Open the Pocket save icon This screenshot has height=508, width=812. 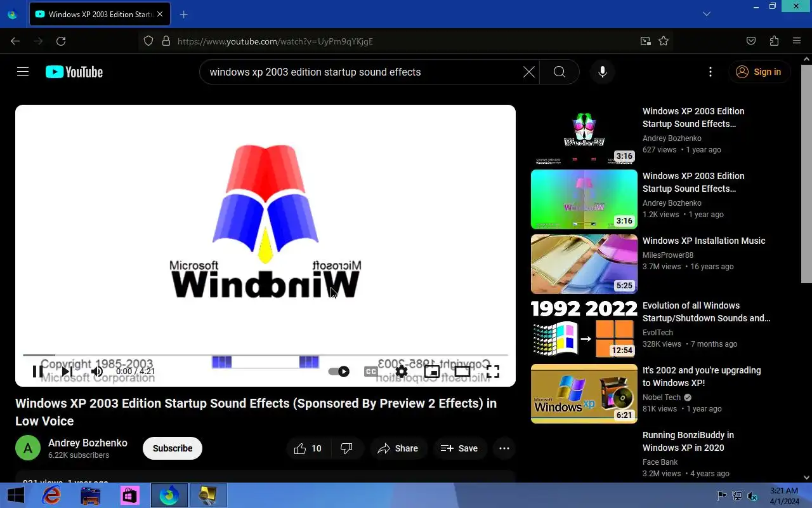tap(751, 41)
